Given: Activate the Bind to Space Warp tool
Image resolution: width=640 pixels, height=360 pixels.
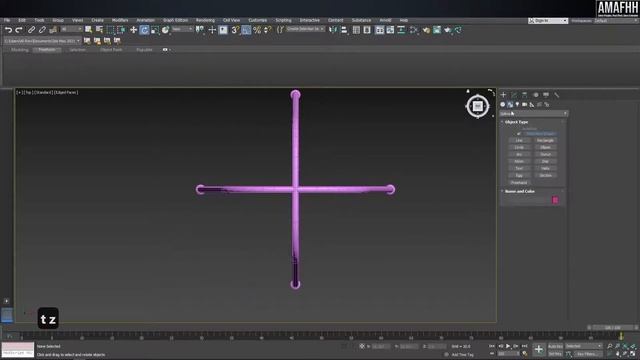Looking at the screenshot, I should [x=53, y=30].
